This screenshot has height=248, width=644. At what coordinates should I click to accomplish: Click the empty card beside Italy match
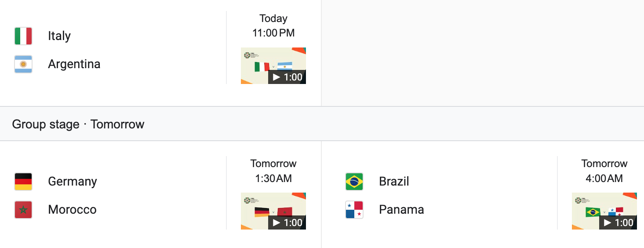pyautogui.click(x=483, y=53)
